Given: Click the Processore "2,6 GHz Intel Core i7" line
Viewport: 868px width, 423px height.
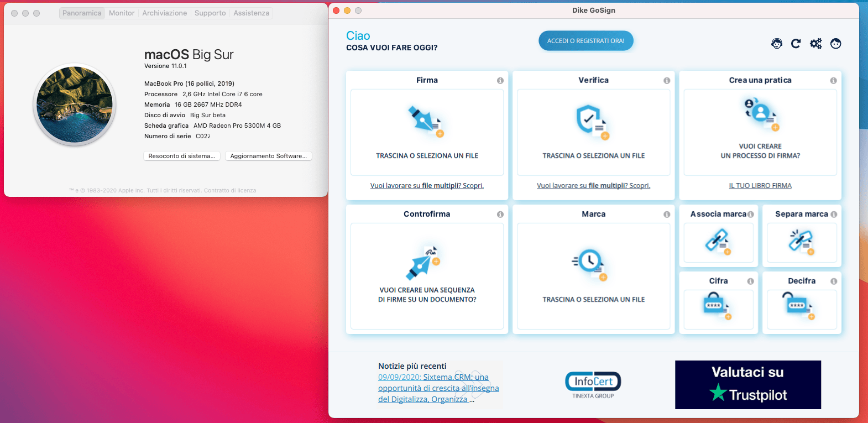Looking at the screenshot, I should [203, 95].
